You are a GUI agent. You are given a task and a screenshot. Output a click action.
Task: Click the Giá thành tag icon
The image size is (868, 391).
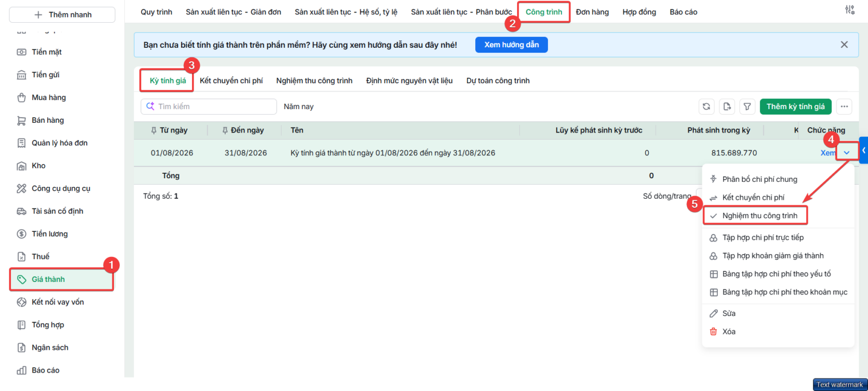22,280
